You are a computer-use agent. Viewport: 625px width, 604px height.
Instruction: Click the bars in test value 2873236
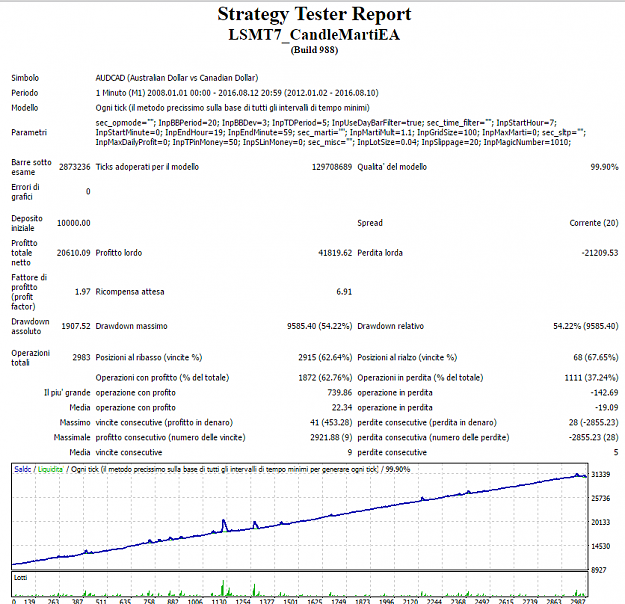[x=75, y=167]
